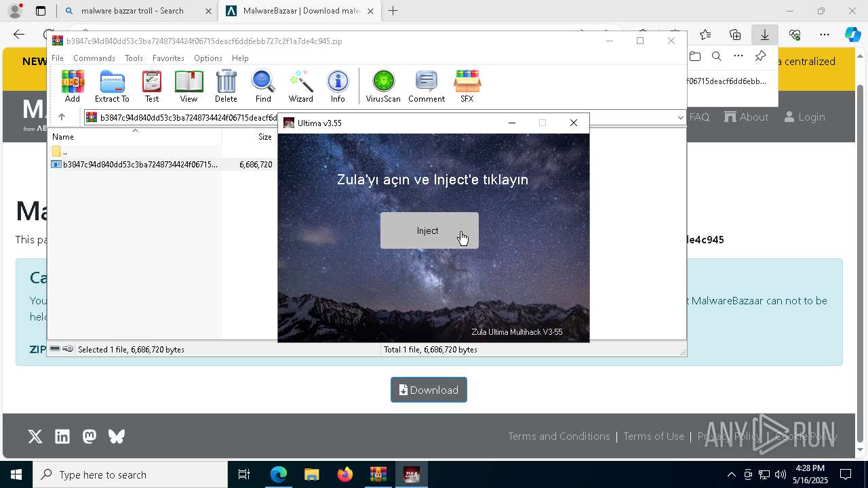Open the Tools menu in WinRAR
The height and width of the screenshot is (488, 868).
point(134,58)
